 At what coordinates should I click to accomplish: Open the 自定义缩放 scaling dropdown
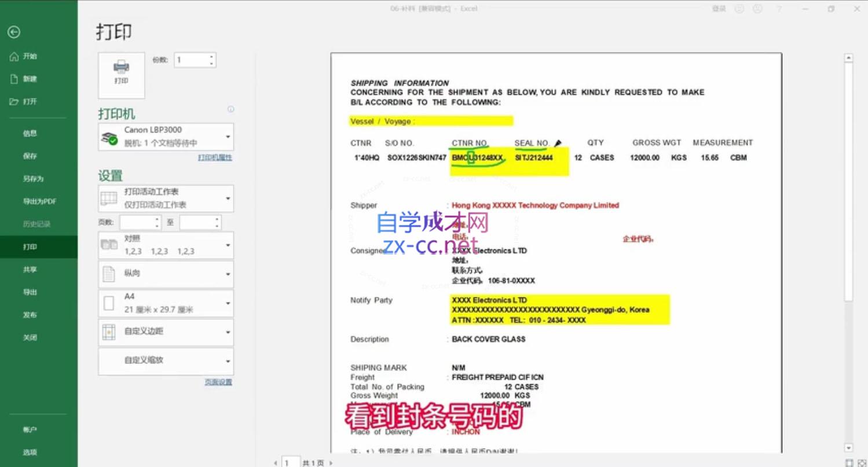click(x=166, y=361)
